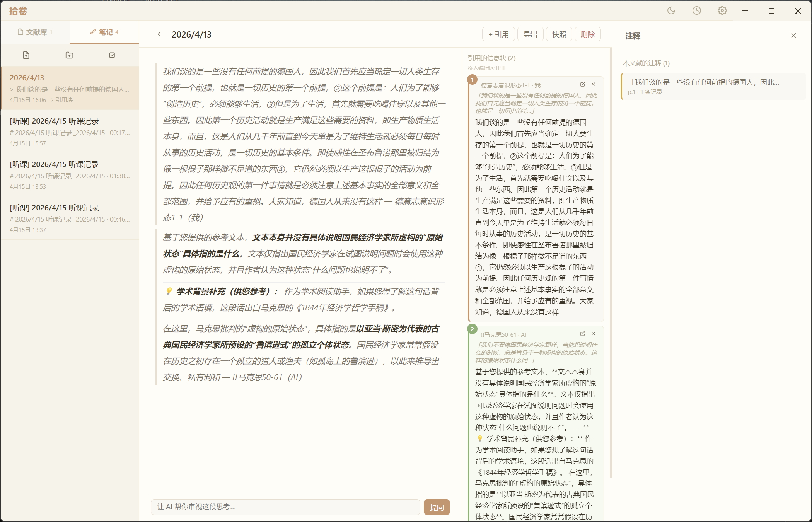The width and height of the screenshot is (812, 522).
Task: Toggle dark mode moon icon
Action: 671,11
